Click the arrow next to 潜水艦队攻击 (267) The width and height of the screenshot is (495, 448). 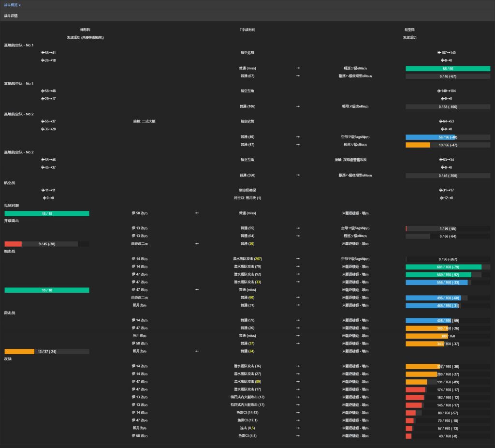click(298, 259)
